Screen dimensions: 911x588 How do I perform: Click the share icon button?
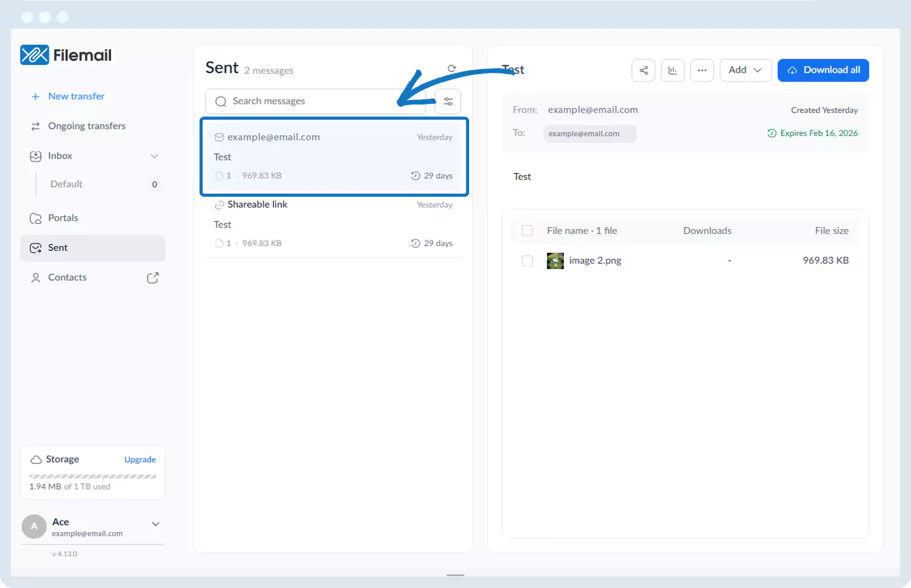[643, 70]
